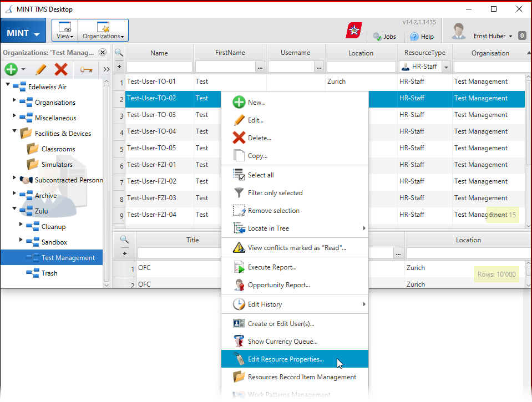
Task: Click the Select all checklist icon
Action: point(239,175)
